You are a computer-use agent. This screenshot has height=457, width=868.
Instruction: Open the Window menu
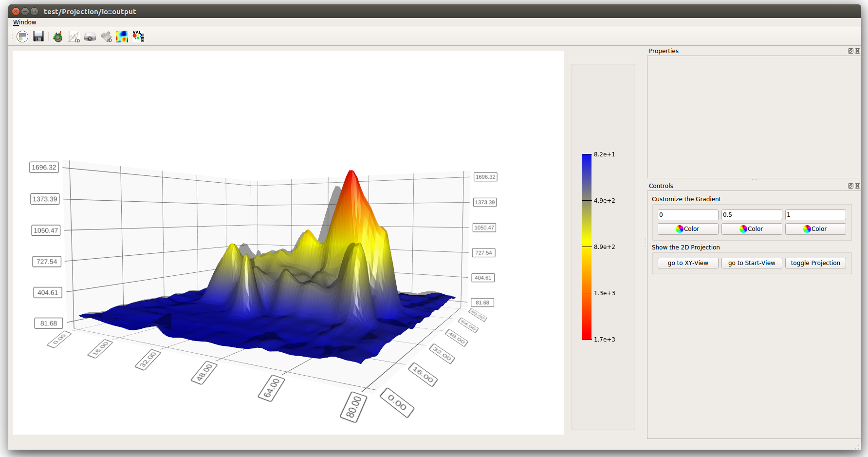(x=24, y=22)
